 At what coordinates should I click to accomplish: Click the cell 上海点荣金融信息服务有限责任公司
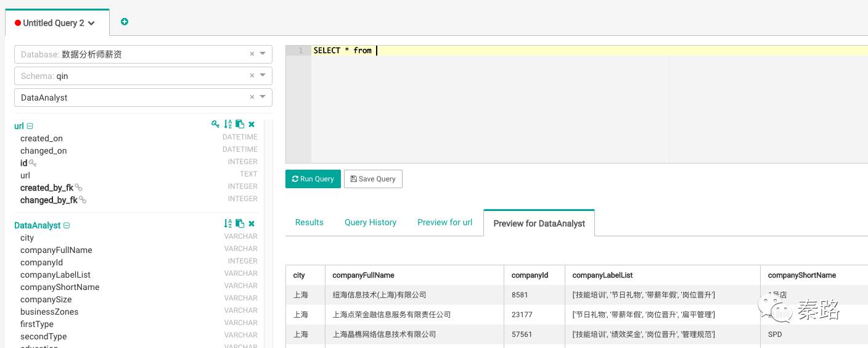pos(414,315)
